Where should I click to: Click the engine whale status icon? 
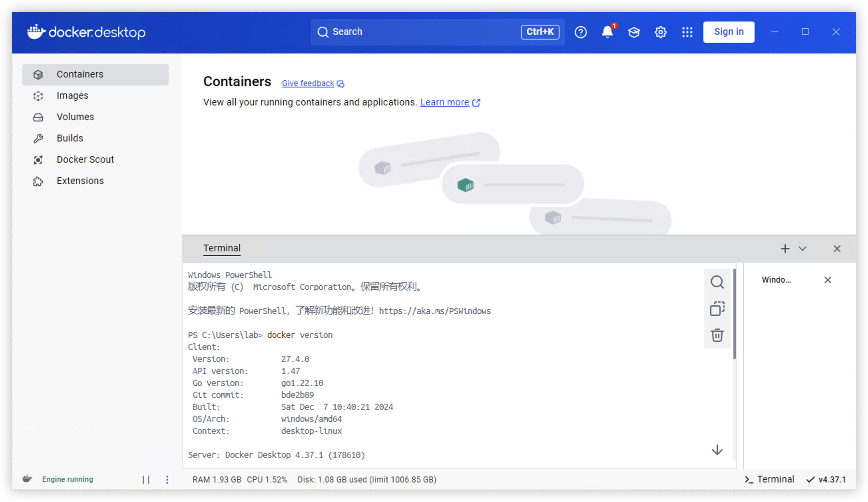click(x=27, y=479)
